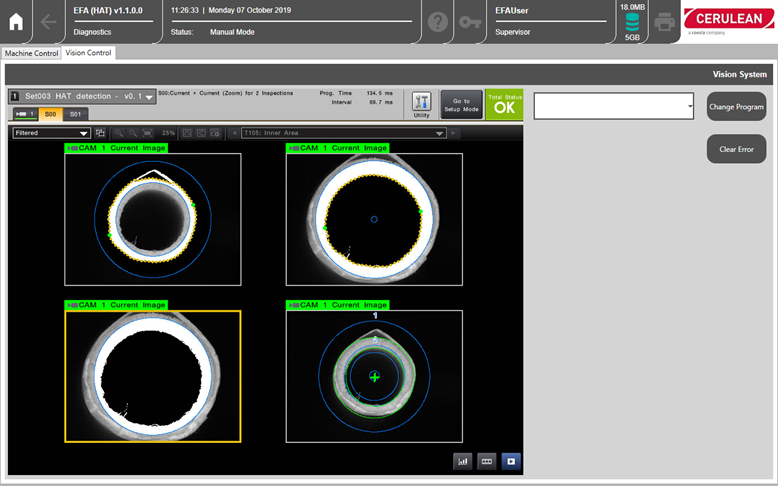Screen dimensions: 778x486
Task: Open the Utility tools
Action: 421,104
